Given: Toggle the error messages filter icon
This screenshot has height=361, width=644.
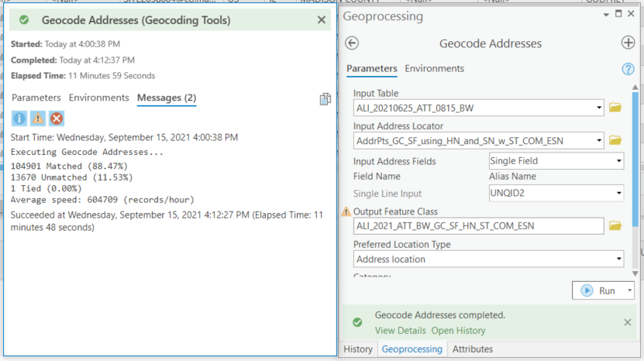Looking at the screenshot, I should pos(56,119).
